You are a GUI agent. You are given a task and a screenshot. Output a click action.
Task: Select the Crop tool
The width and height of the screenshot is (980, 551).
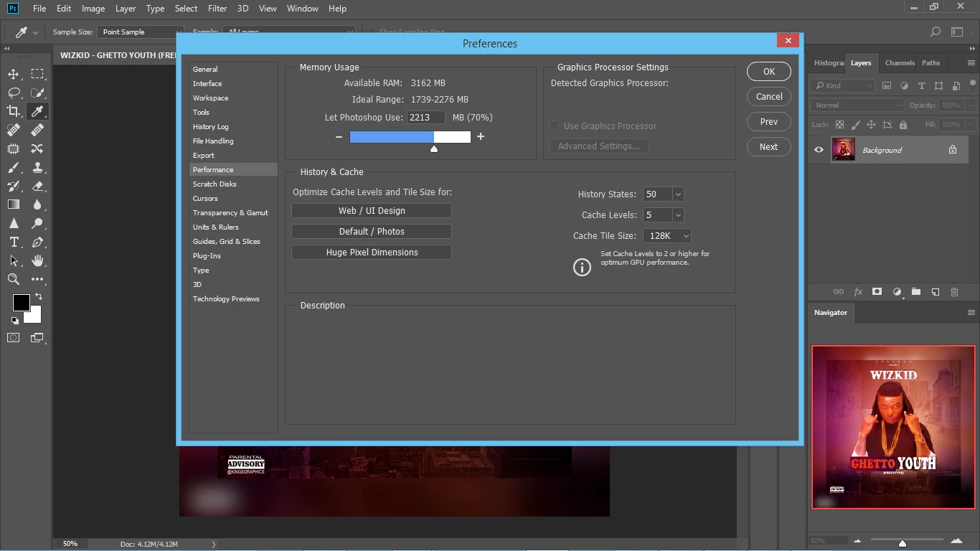click(14, 111)
